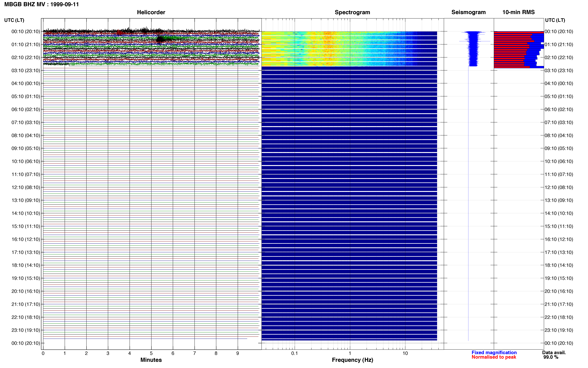Click frequency tick label 10
The image size is (588, 368).
[x=405, y=353]
